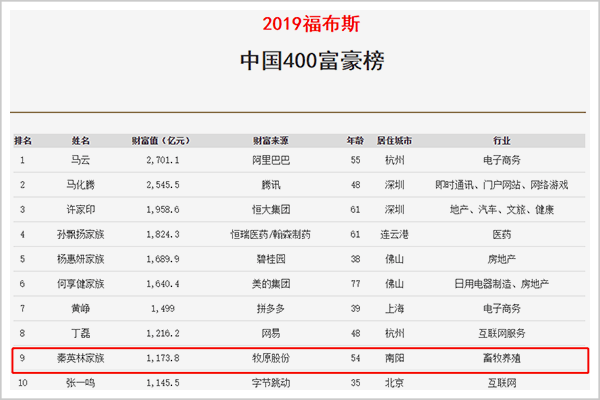Screen dimensions: 600x400
Task: Click the '财富来源' column header
Action: (271, 140)
